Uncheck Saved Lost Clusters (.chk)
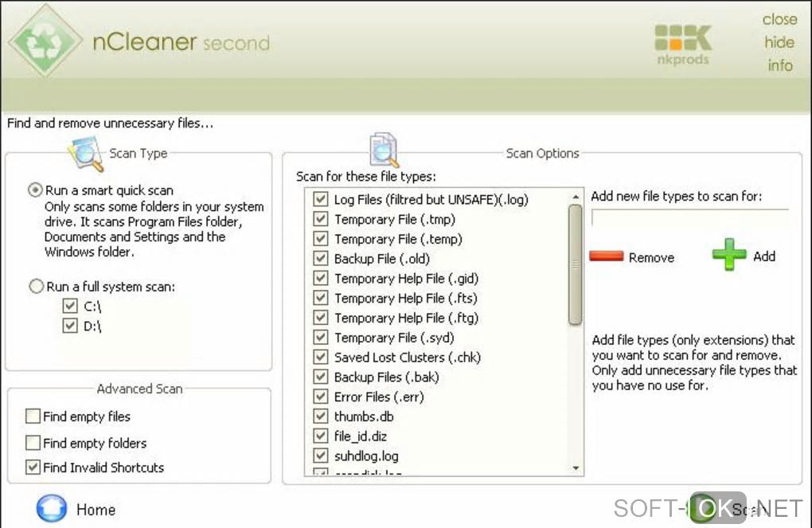Viewport: 812px width, 528px height. tap(321, 357)
